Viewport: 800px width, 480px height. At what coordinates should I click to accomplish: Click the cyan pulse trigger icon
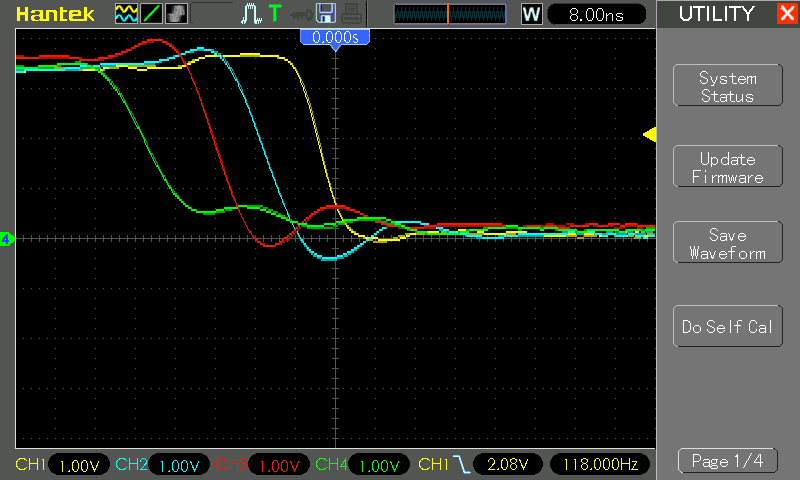[251, 14]
